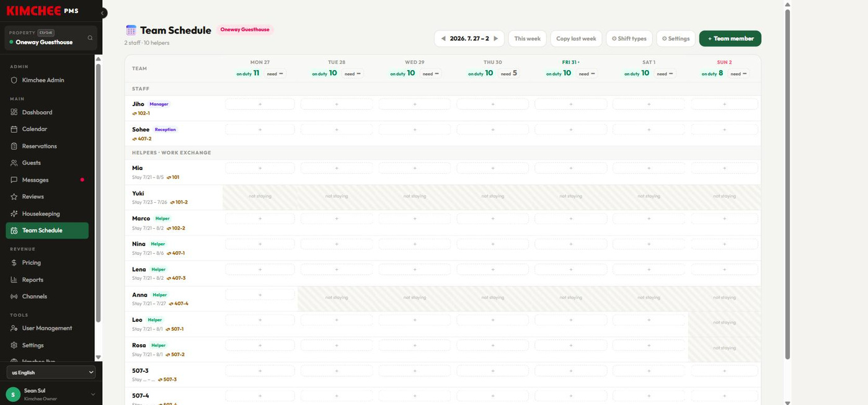Click the Sean Sul avatar
Image resolution: width=868 pixels, height=405 pixels.
12,394
